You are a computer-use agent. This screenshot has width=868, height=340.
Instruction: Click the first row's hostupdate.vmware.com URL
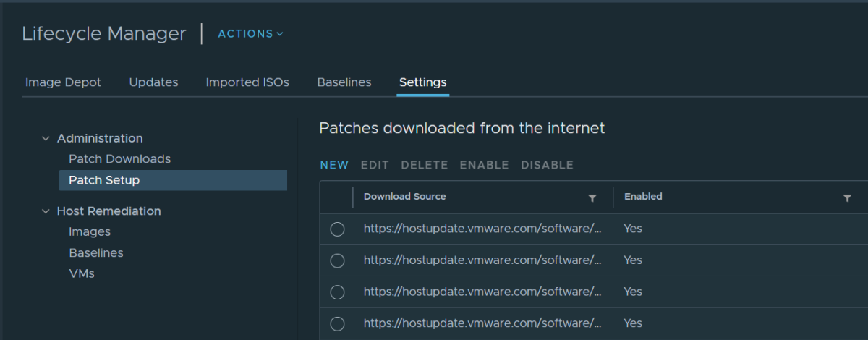click(x=482, y=229)
